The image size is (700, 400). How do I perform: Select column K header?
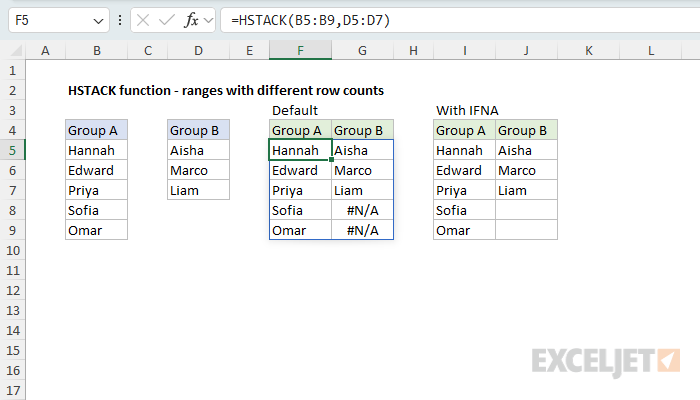(588, 50)
